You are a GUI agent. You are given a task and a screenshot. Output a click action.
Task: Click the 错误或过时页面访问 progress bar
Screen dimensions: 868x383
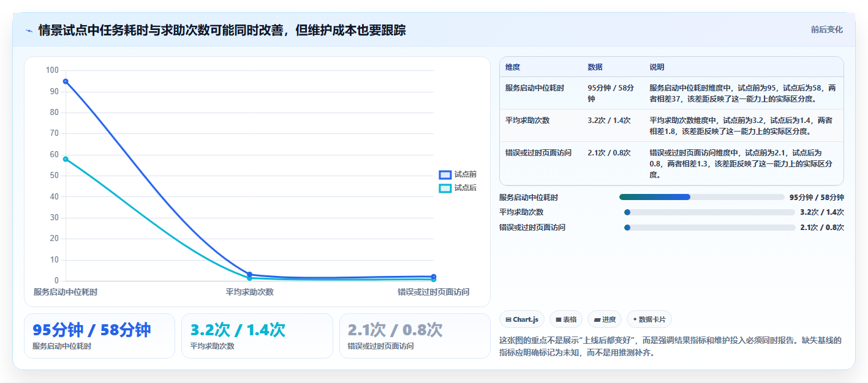tap(709, 228)
